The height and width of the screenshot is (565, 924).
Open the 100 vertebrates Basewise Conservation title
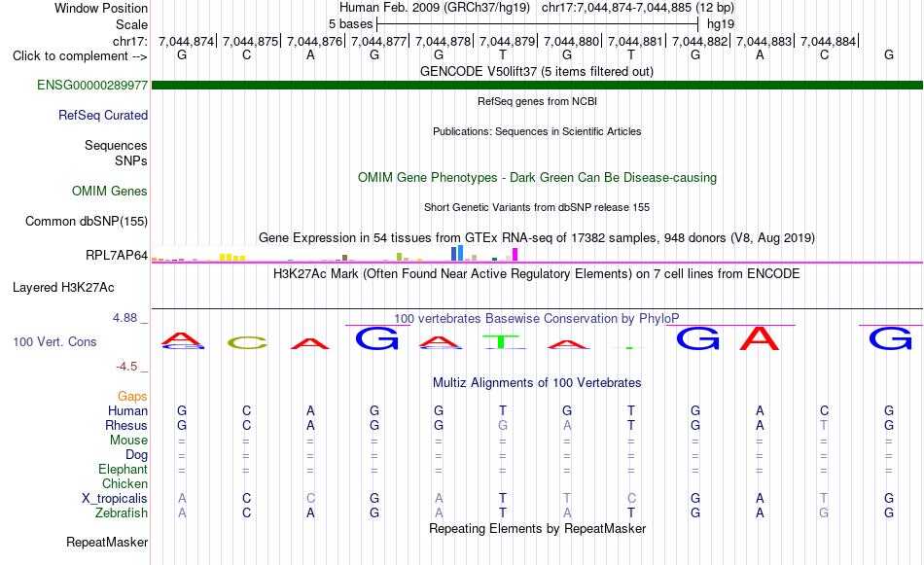tap(537, 319)
